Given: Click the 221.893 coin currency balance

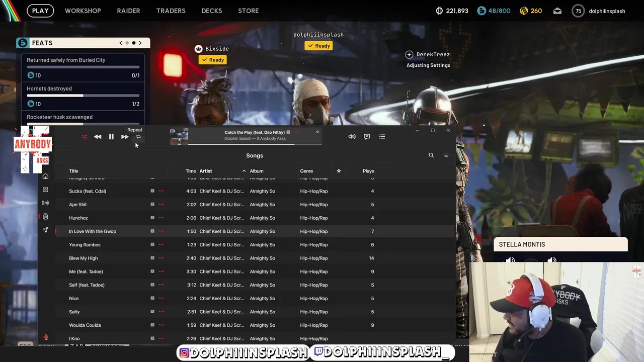Looking at the screenshot, I should [x=452, y=11].
